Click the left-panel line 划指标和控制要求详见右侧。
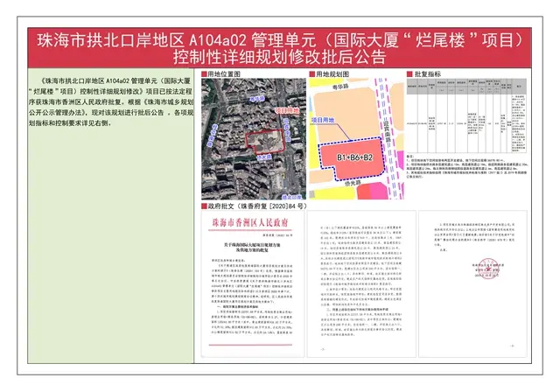The width and height of the screenshot is (560, 392). click(70, 123)
